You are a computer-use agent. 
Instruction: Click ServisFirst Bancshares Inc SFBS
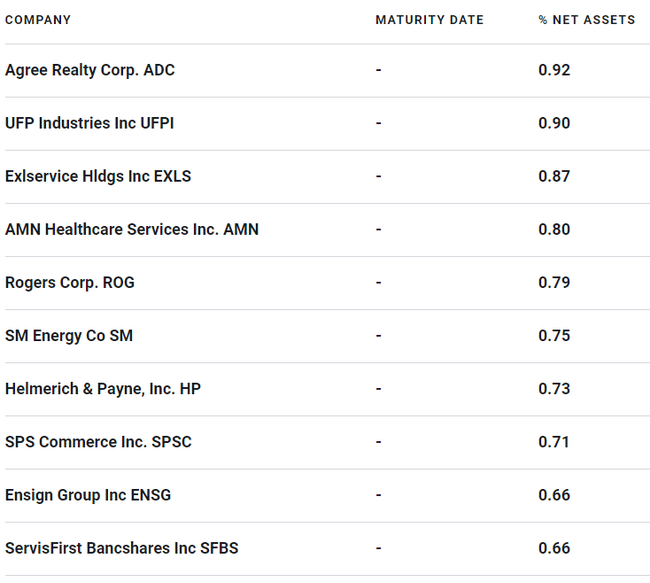pyautogui.click(x=122, y=548)
